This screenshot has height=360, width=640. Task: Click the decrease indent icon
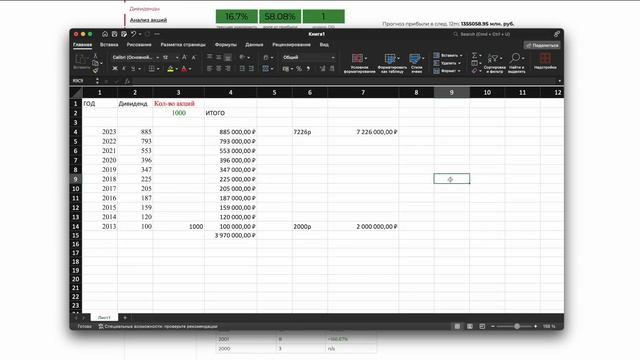coord(242,69)
